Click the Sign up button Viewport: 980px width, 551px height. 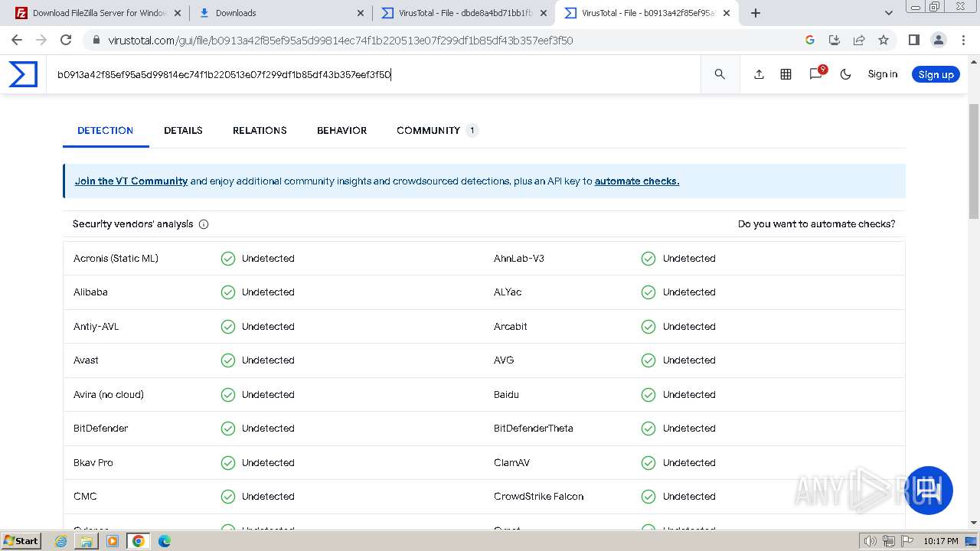(x=936, y=74)
